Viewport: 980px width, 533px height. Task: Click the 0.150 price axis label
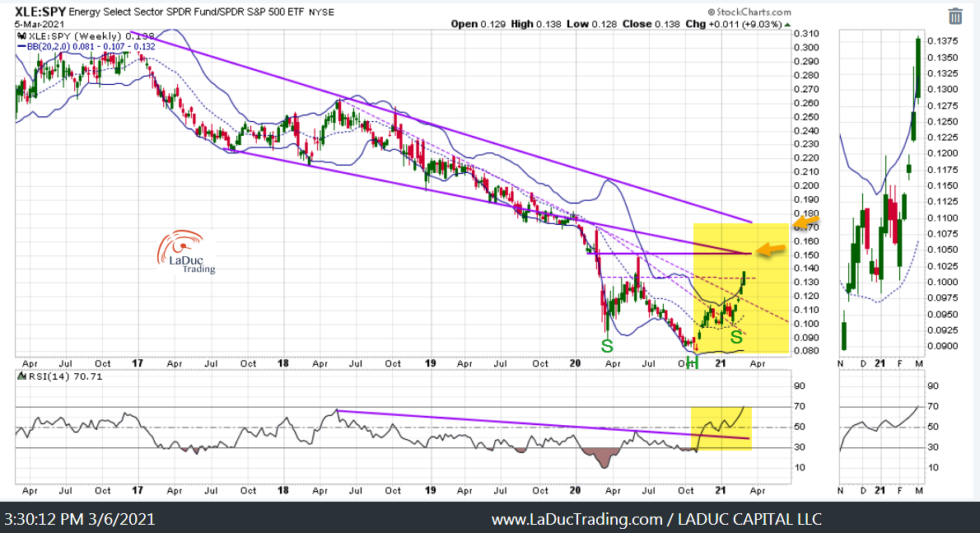coord(806,255)
